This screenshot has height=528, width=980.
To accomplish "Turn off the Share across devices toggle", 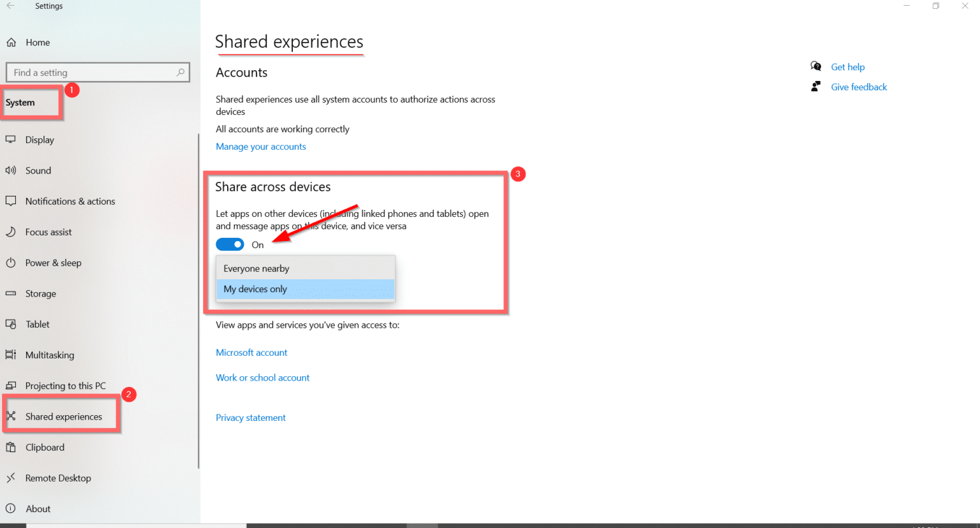I will click(230, 244).
